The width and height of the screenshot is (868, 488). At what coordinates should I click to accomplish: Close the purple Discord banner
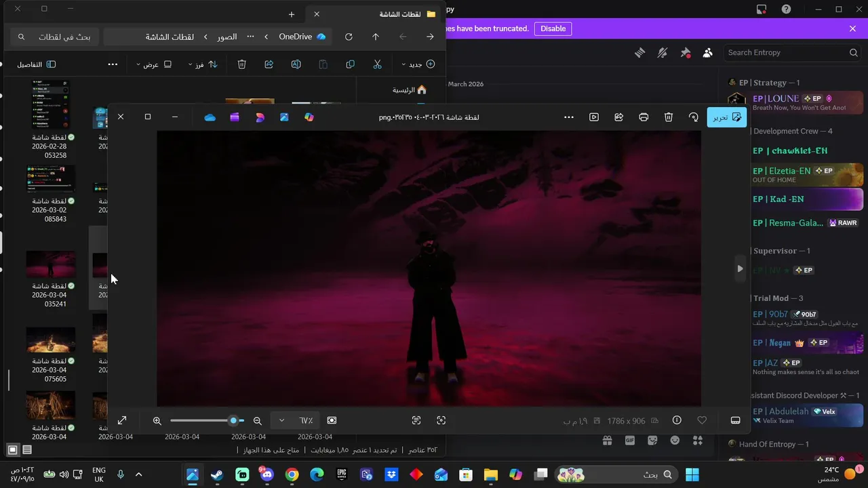[x=852, y=28]
